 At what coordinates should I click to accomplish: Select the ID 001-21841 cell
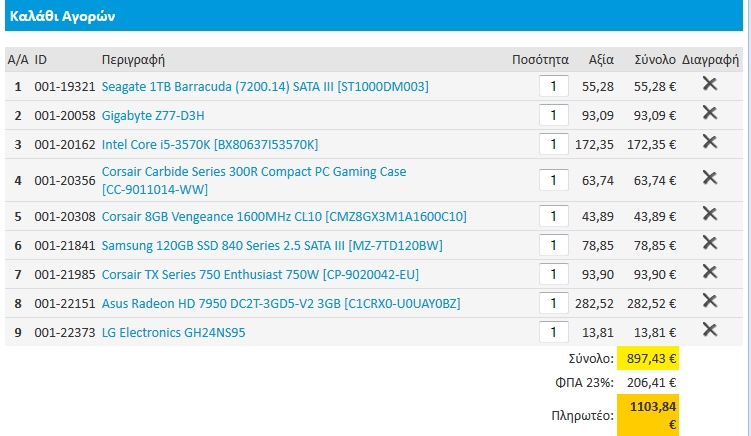pos(65,246)
